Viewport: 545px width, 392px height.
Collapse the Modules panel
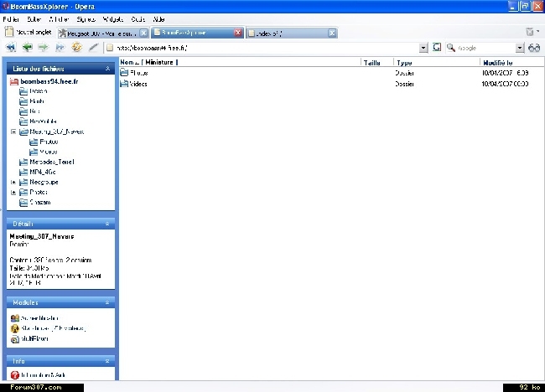click(107, 302)
